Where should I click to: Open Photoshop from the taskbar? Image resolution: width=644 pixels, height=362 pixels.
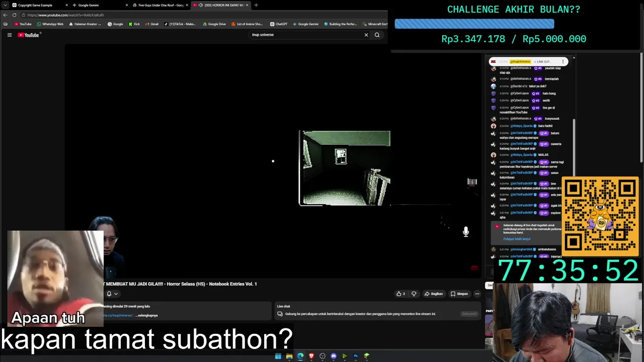[x=356, y=356]
